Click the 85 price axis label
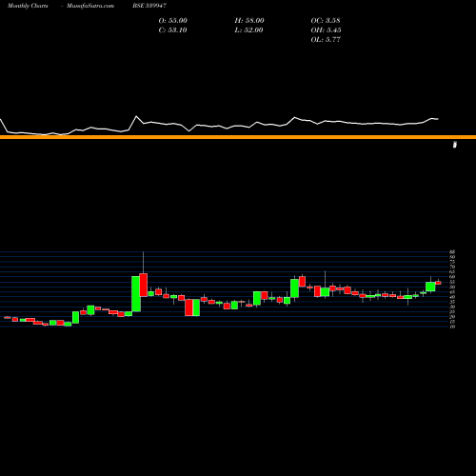Screen dimensions: 476x476 452,252
